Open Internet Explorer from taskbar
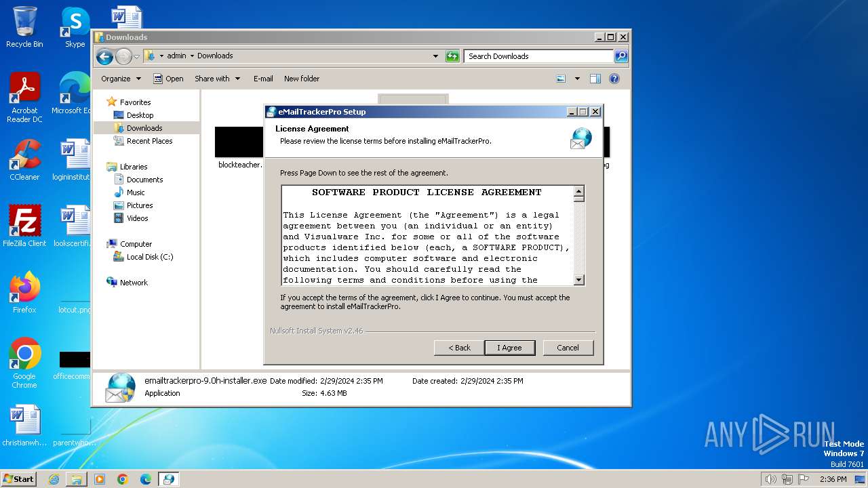This screenshot has width=868, height=488. point(54,479)
